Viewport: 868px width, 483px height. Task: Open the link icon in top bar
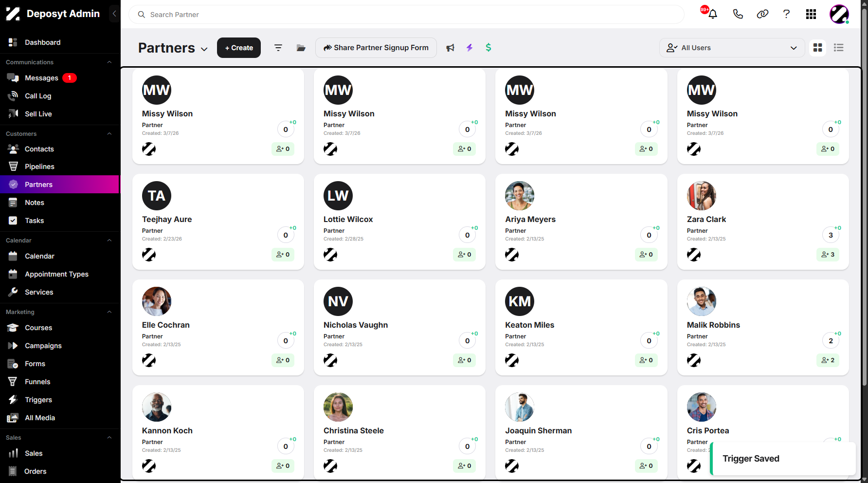762,14
